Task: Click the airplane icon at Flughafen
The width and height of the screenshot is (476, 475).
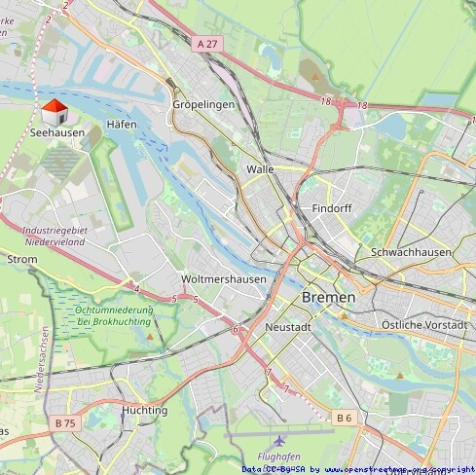Action: [279, 441]
